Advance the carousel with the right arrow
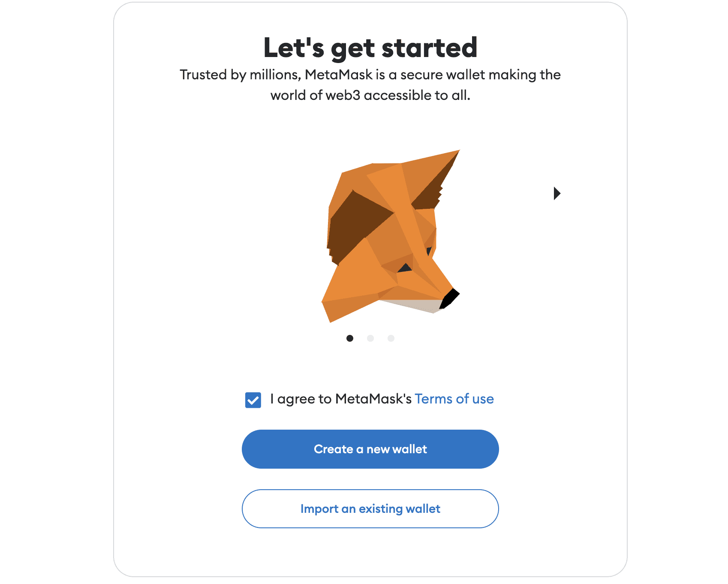The image size is (728, 584). click(557, 193)
